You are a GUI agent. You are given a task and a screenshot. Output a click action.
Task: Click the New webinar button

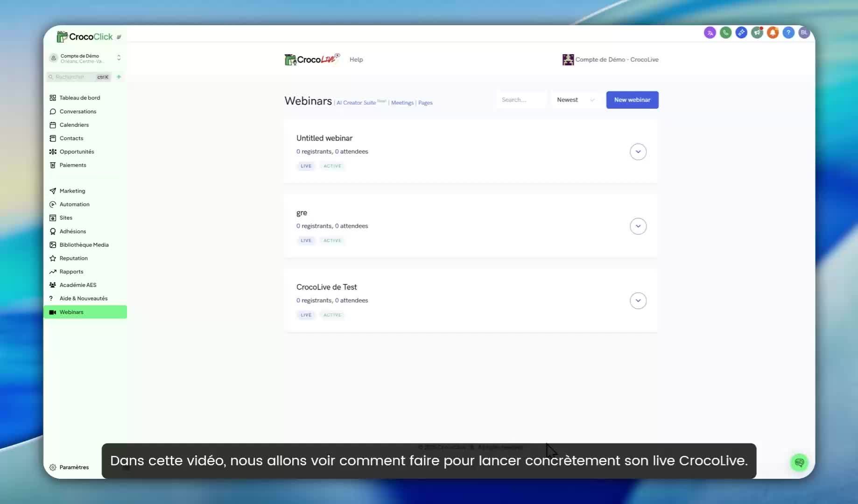pos(632,100)
